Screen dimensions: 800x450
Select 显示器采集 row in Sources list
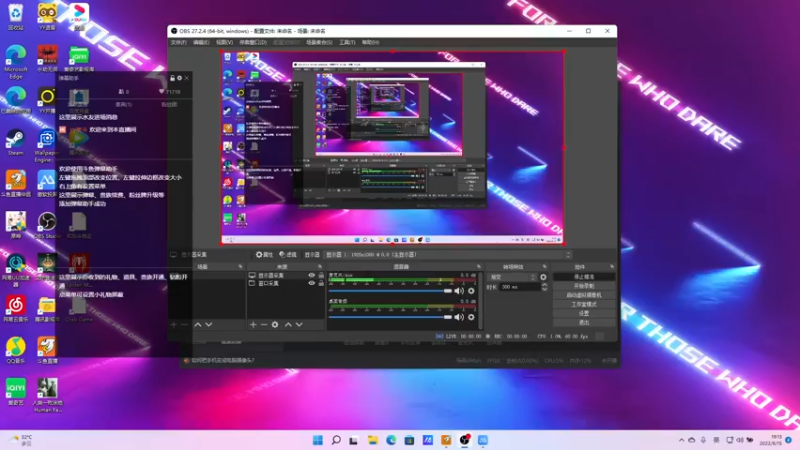[286, 276]
